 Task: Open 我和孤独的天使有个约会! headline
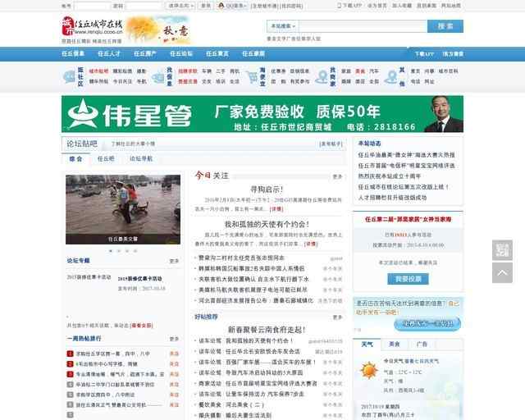coord(267,224)
